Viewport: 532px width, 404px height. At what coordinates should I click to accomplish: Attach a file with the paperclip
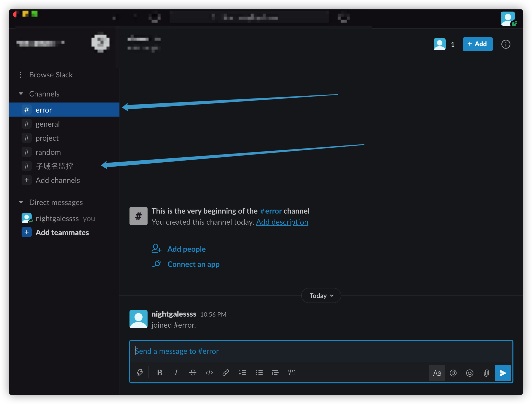pyautogui.click(x=486, y=373)
